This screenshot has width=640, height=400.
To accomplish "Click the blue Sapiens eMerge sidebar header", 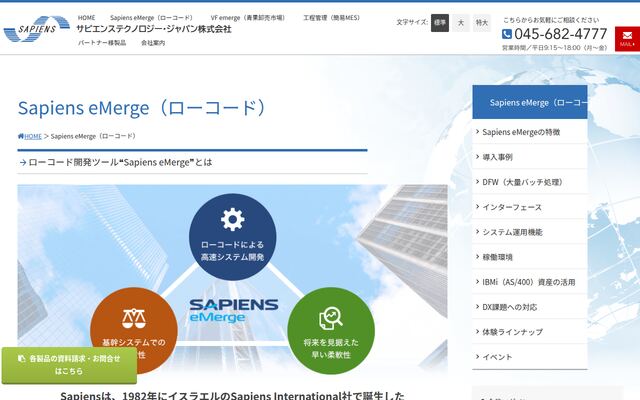I will pos(530,102).
